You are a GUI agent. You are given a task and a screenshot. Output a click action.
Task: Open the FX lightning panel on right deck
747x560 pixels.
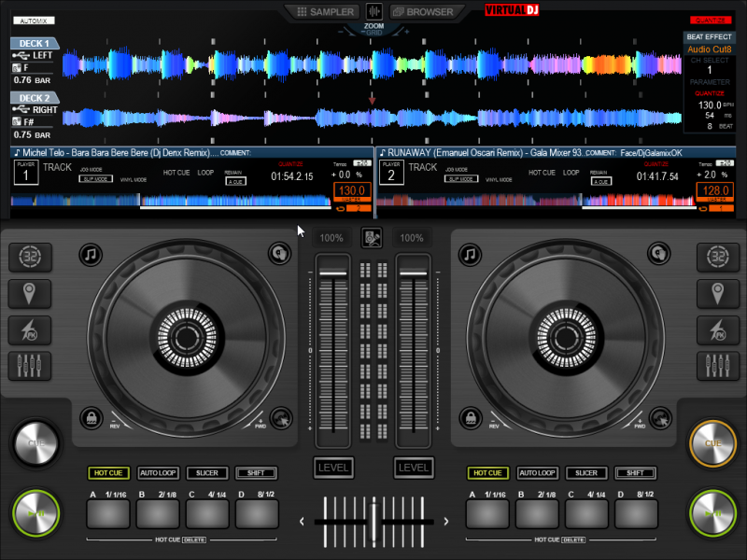click(x=718, y=330)
